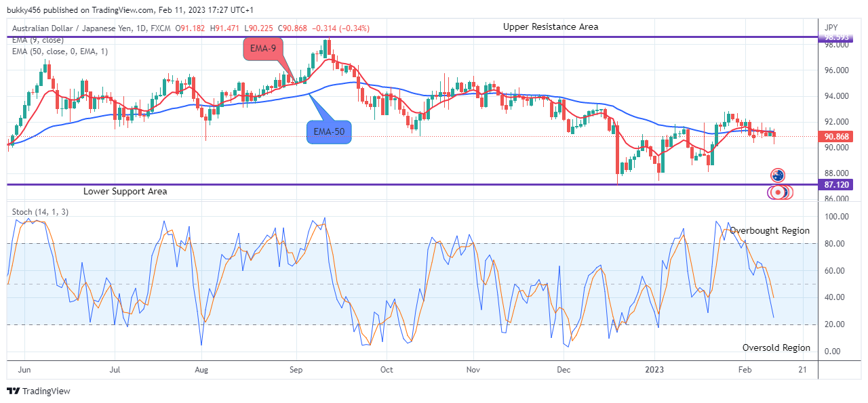Click the 2023 marker on the time axis
This screenshot has height=403, width=868.
(x=655, y=370)
